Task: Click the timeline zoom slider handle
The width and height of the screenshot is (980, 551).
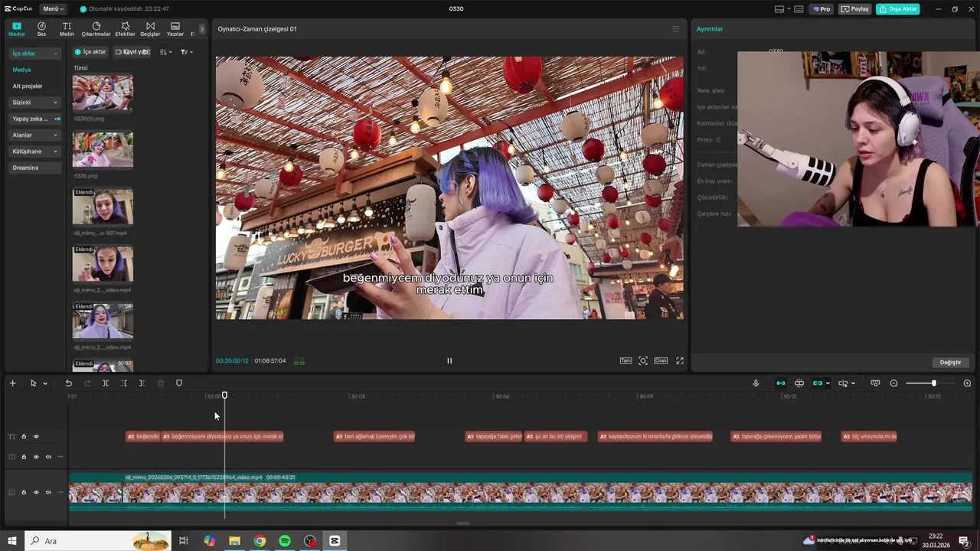Action: pos(933,383)
